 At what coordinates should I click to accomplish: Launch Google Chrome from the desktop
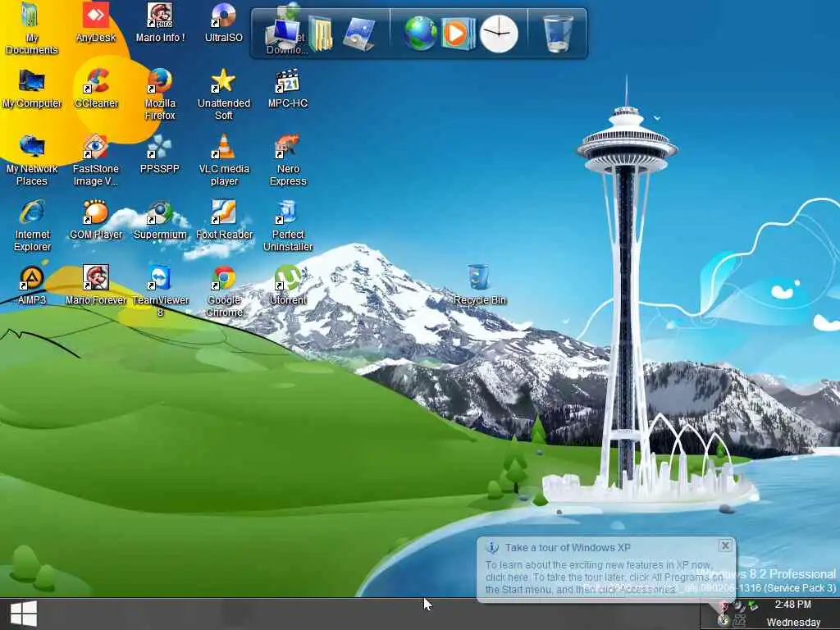[x=223, y=291]
